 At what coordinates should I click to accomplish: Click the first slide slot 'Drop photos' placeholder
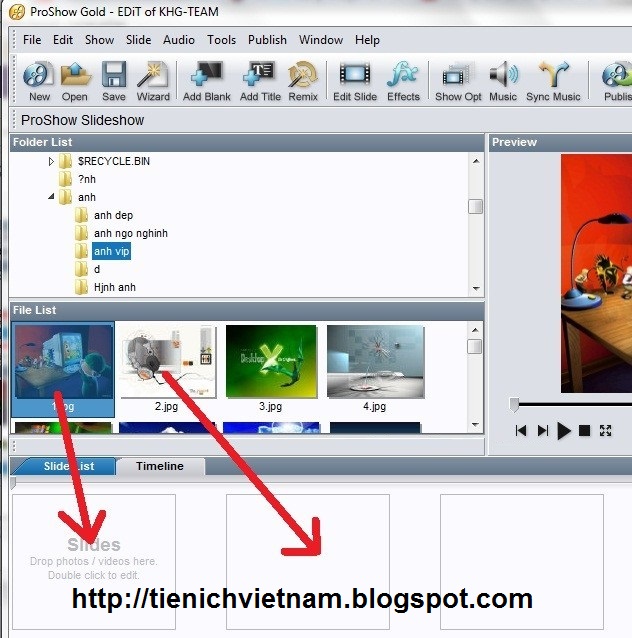(x=94, y=562)
